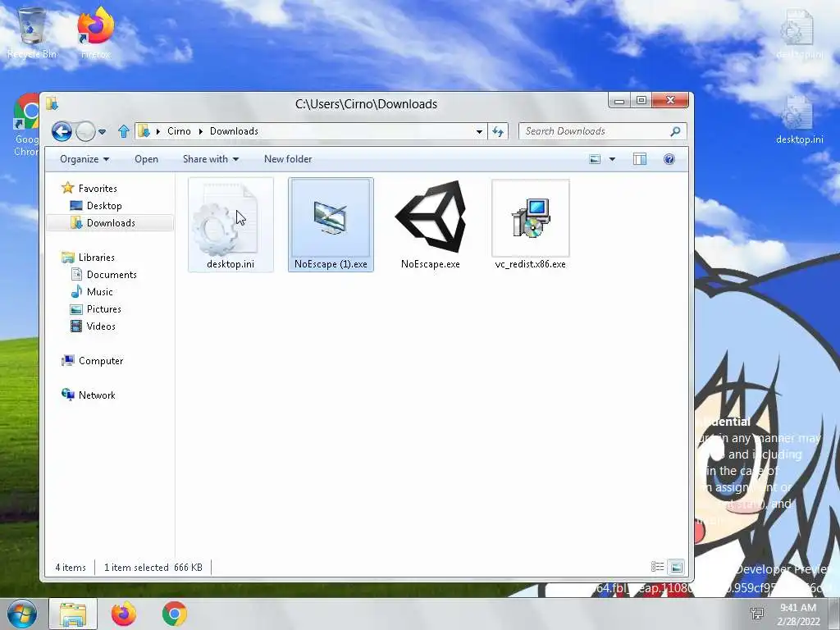Open the view options dropdown arrow
The width and height of the screenshot is (840, 630).
(612, 159)
